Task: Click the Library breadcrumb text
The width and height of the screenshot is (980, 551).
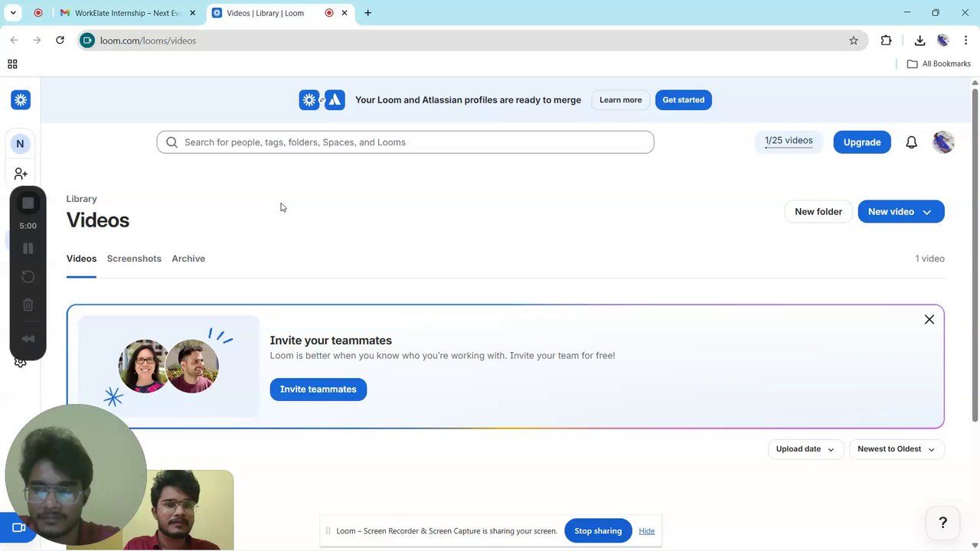Action: pyautogui.click(x=82, y=199)
